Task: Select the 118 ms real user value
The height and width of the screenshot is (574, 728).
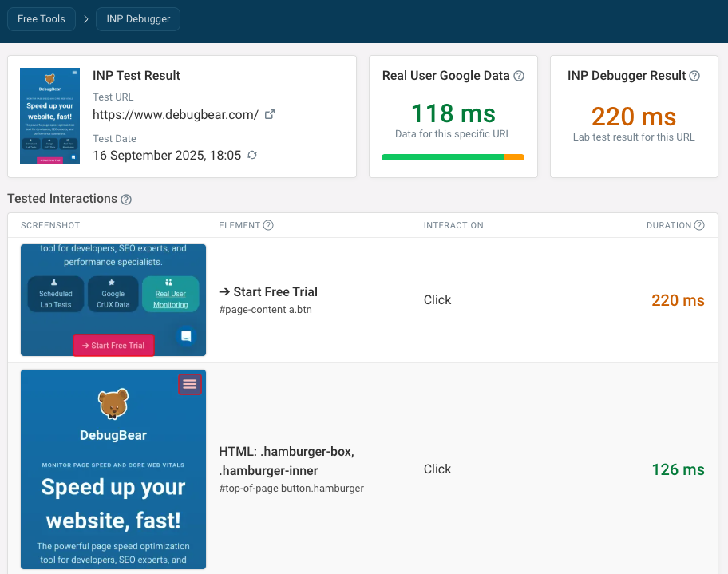Action: tap(453, 113)
